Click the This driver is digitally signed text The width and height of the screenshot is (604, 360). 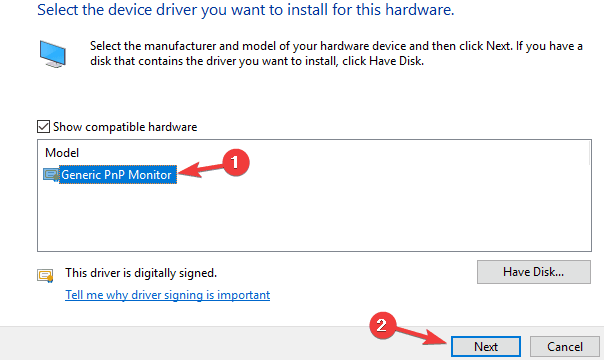[x=141, y=273]
